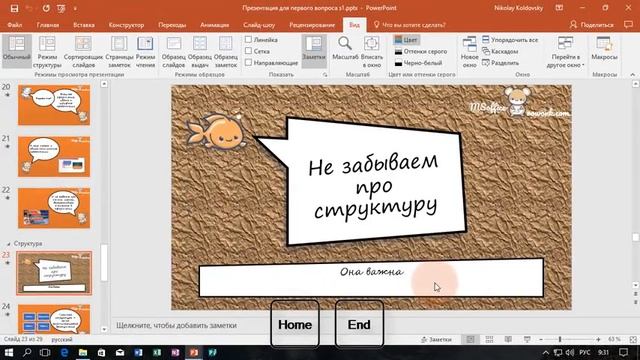The image size is (640, 360).
Task: Click notes area Щелкните, чтобы добавить заметки
Action: [x=176, y=325]
